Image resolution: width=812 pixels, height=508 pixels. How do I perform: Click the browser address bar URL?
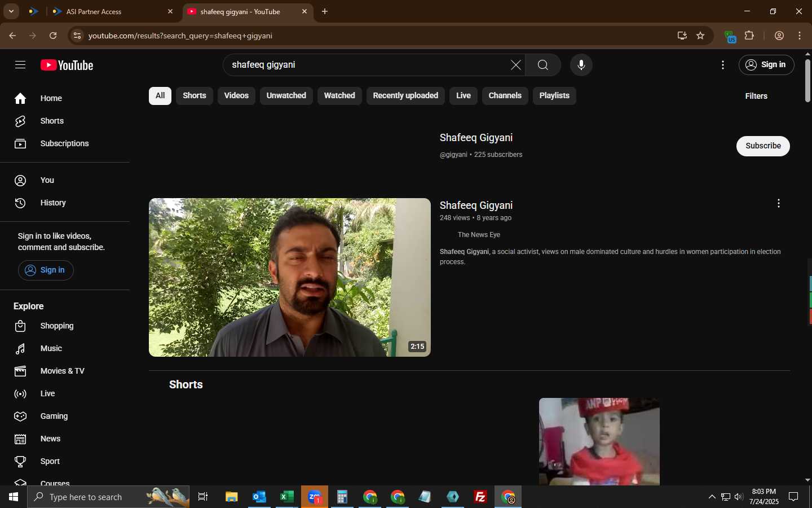click(x=180, y=36)
